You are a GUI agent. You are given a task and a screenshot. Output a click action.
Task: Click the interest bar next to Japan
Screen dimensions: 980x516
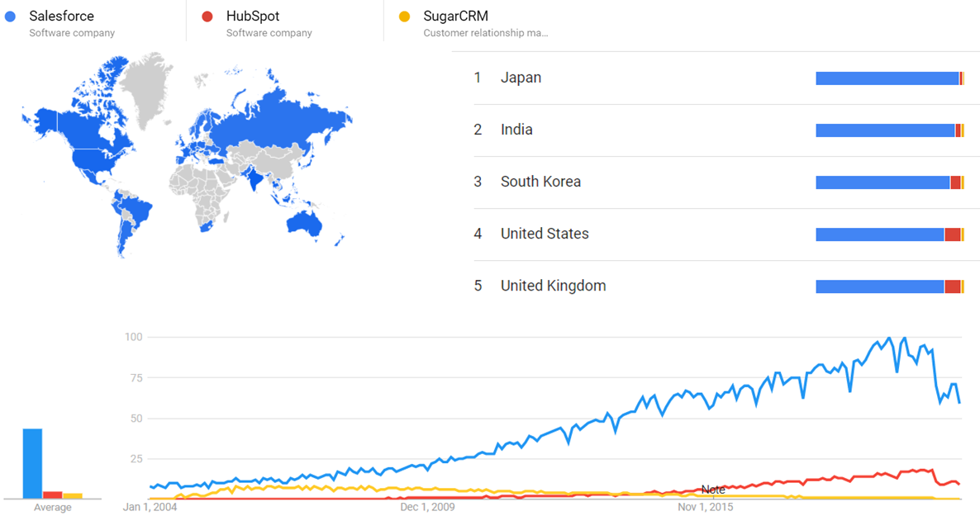889,78
